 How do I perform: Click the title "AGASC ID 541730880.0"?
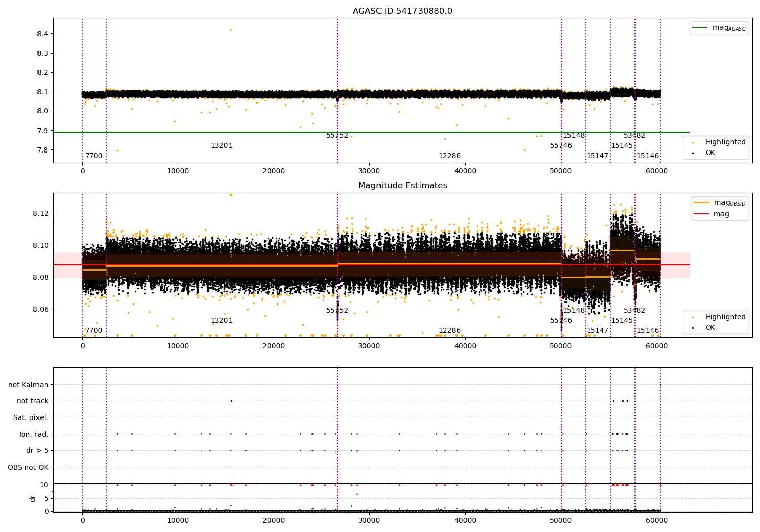click(402, 11)
